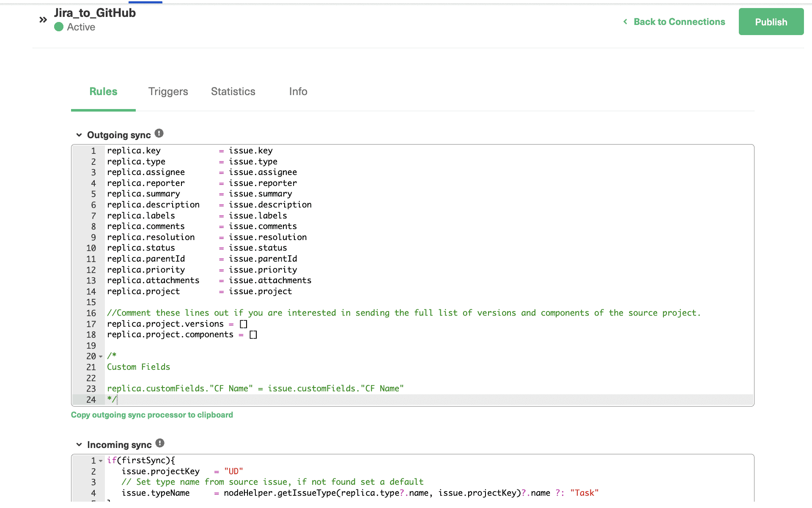Navigate Back to Connections

point(679,22)
